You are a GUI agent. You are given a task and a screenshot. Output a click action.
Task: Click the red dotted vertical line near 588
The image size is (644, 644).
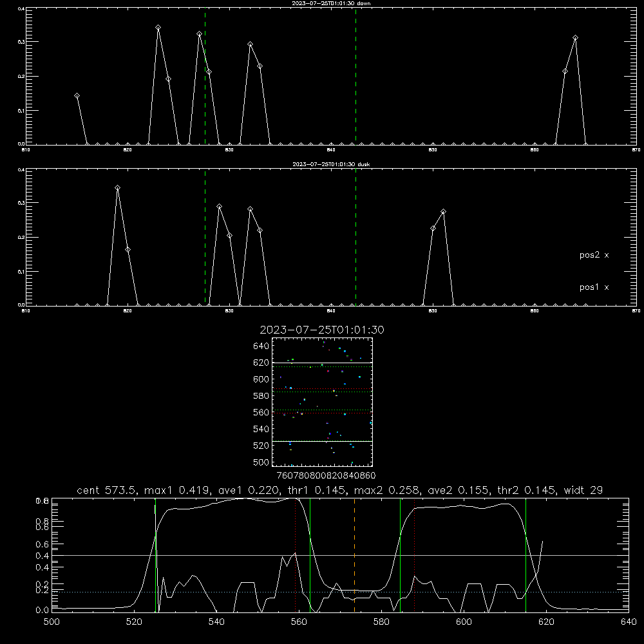coord(414,554)
